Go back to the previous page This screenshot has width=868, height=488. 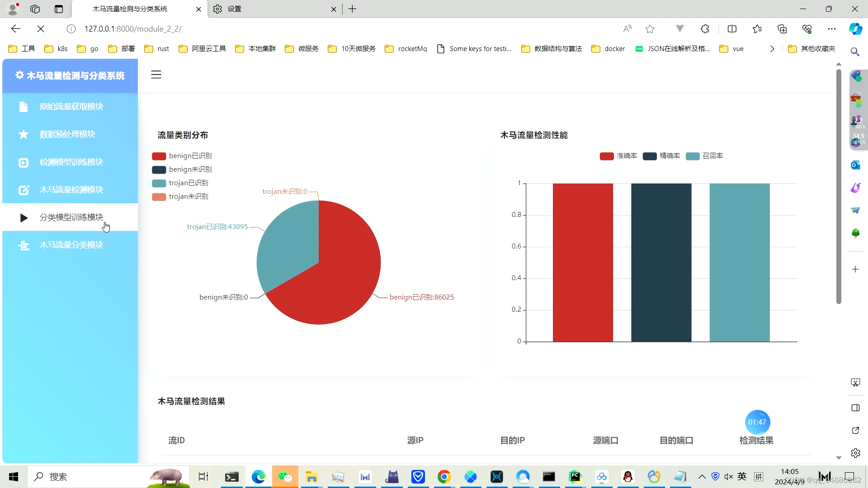[x=16, y=29]
